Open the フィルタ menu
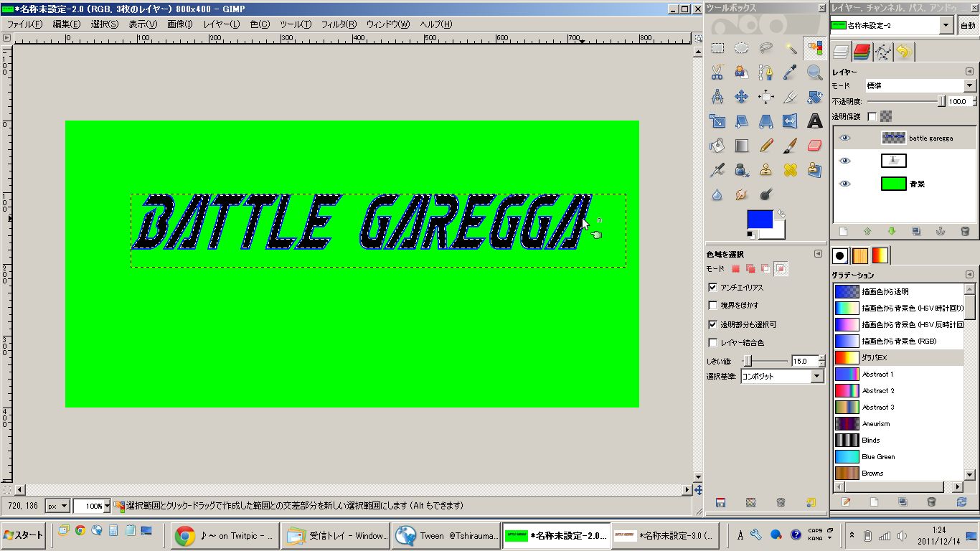Screen dimensions: 980x551 (339, 24)
